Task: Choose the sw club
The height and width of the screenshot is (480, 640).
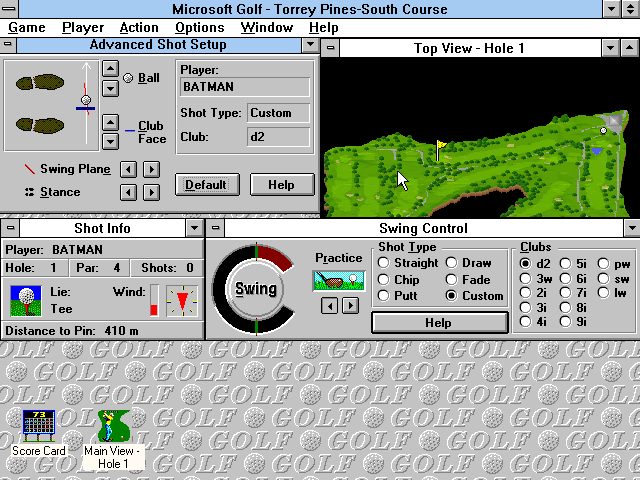Action: (613, 279)
